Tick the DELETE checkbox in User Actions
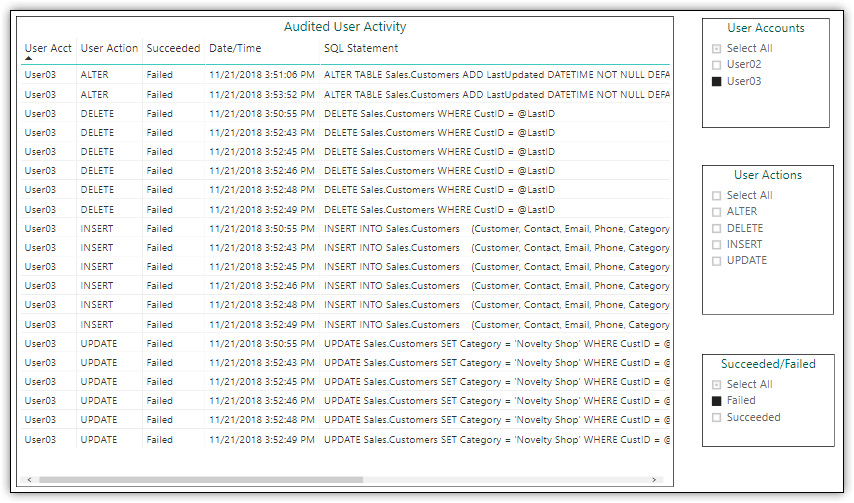 coord(716,228)
